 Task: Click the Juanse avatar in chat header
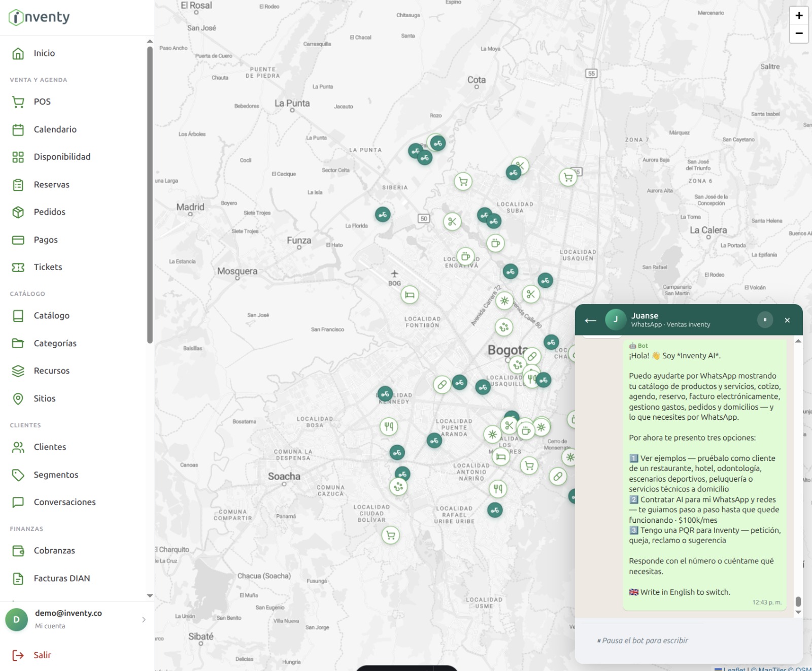point(616,320)
